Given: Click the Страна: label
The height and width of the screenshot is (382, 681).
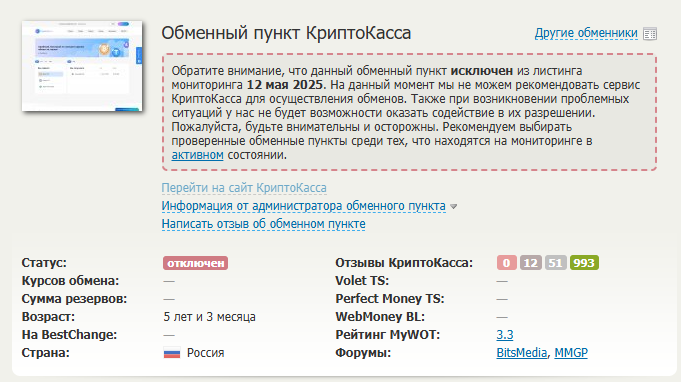Looking at the screenshot, I should pos(46,353).
